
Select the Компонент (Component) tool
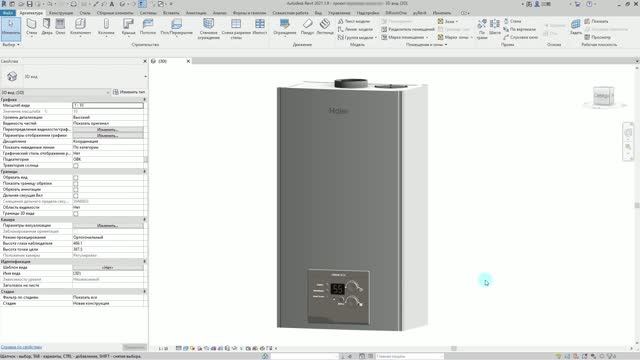(x=80, y=27)
